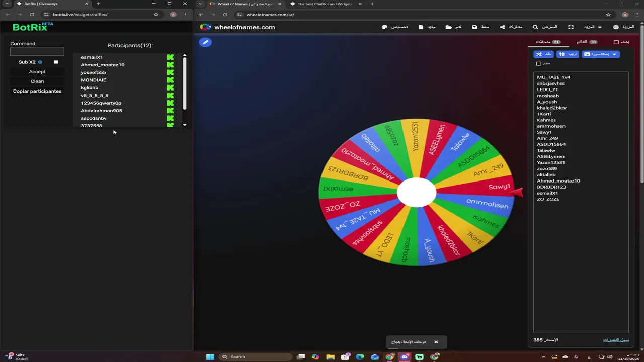The width and height of the screenshot is (644, 362).
Task: Click the Kick icon next to Abdalrahman905
Action: click(170, 111)
